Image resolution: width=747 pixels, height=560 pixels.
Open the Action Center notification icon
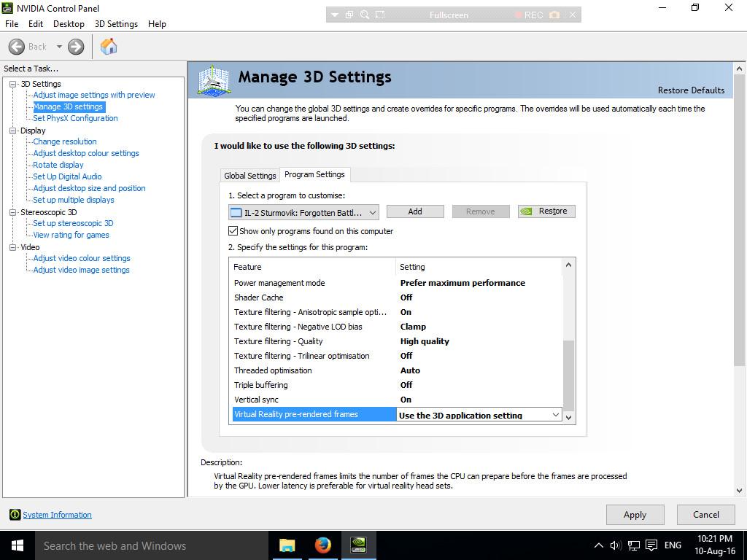pos(651,545)
